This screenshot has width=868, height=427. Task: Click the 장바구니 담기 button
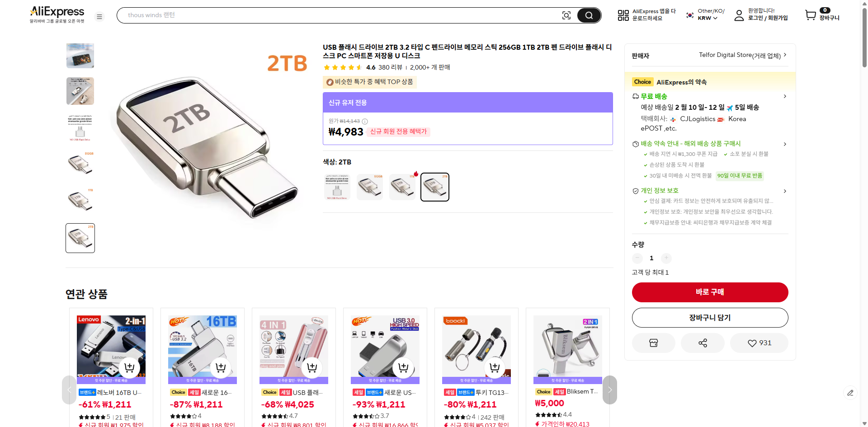pyautogui.click(x=710, y=318)
